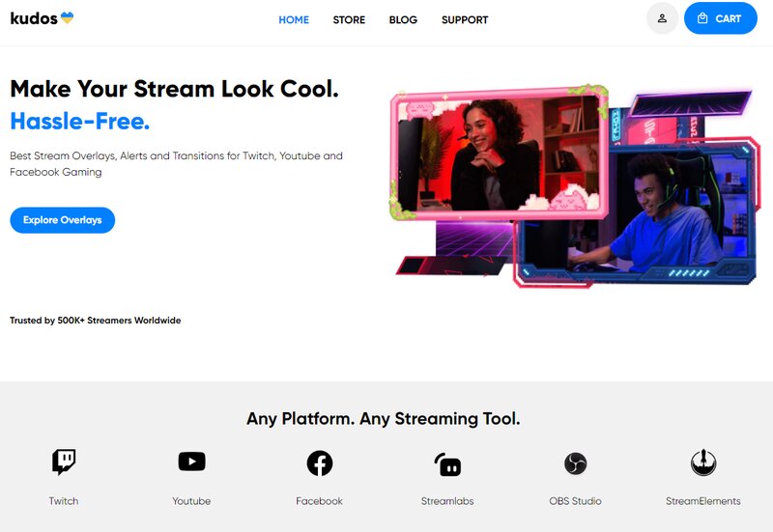Image resolution: width=773 pixels, height=532 pixels.
Task: Select the StreamElements rocket icon
Action: tap(703, 462)
